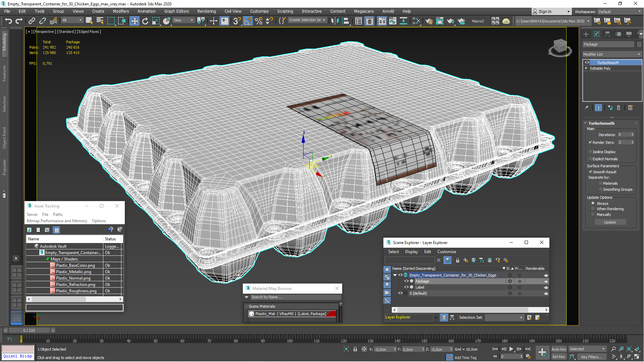The image size is (644, 362).
Task: Click the Redo arrow in main toolbar
Action: click(x=19, y=21)
